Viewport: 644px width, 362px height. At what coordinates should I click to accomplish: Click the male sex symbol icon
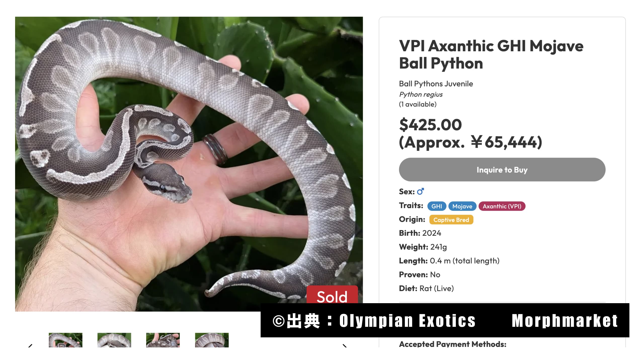pyautogui.click(x=420, y=192)
